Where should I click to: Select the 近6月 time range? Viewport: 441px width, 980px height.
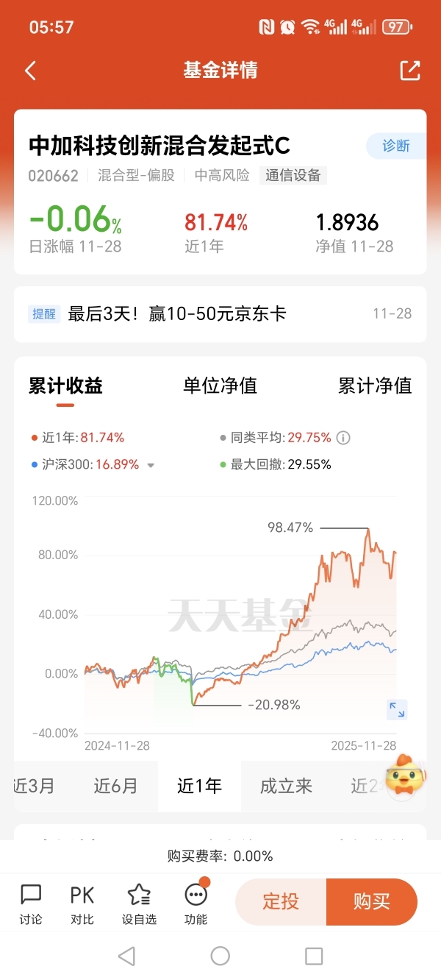pyautogui.click(x=116, y=786)
